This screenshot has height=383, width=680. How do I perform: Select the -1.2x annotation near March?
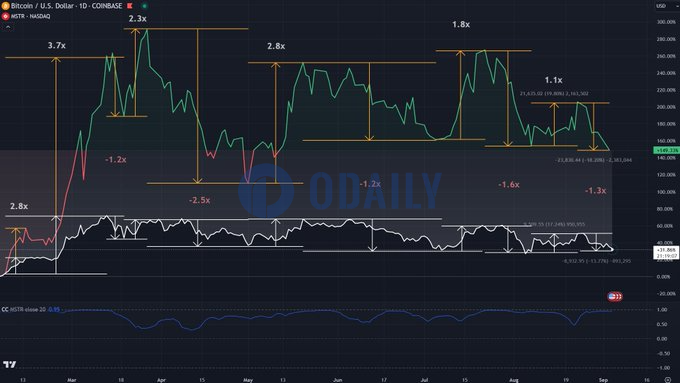[116, 160]
